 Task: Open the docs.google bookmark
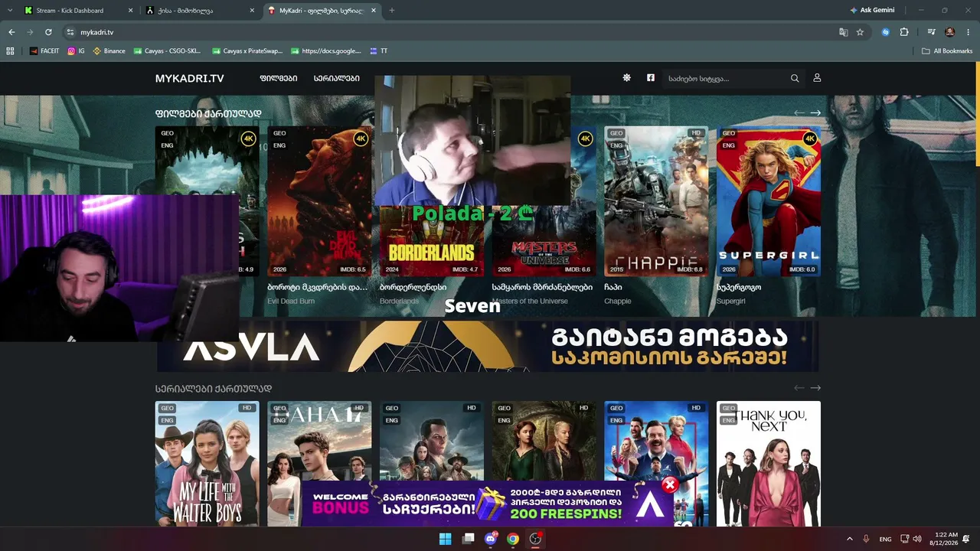[326, 51]
